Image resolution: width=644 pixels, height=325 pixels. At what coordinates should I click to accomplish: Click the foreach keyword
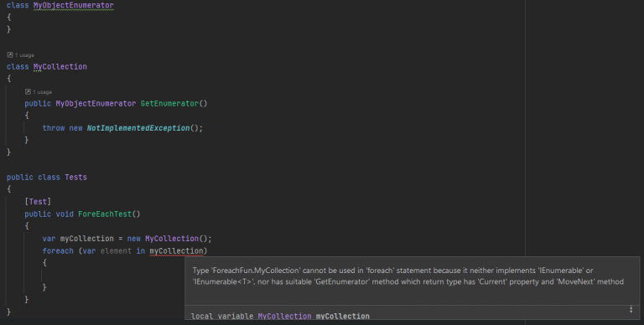[x=58, y=250]
